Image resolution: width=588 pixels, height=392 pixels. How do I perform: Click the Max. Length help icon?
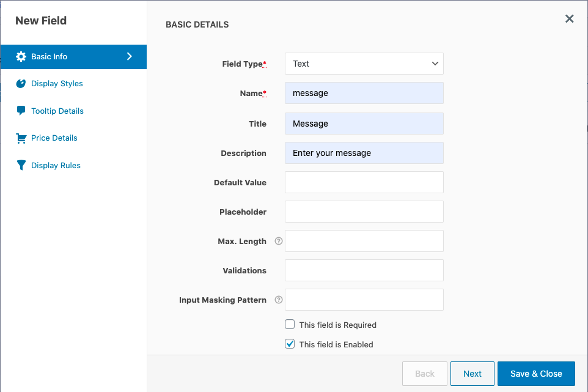tap(279, 241)
